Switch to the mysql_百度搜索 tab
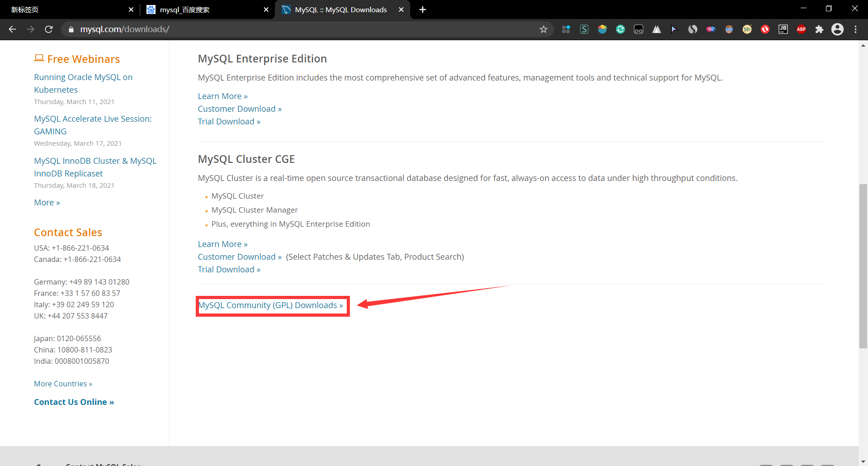This screenshot has width=868, height=466. point(207,10)
